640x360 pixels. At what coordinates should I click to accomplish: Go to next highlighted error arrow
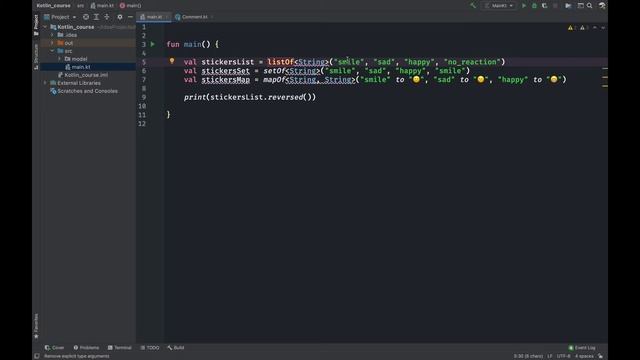[603, 28]
